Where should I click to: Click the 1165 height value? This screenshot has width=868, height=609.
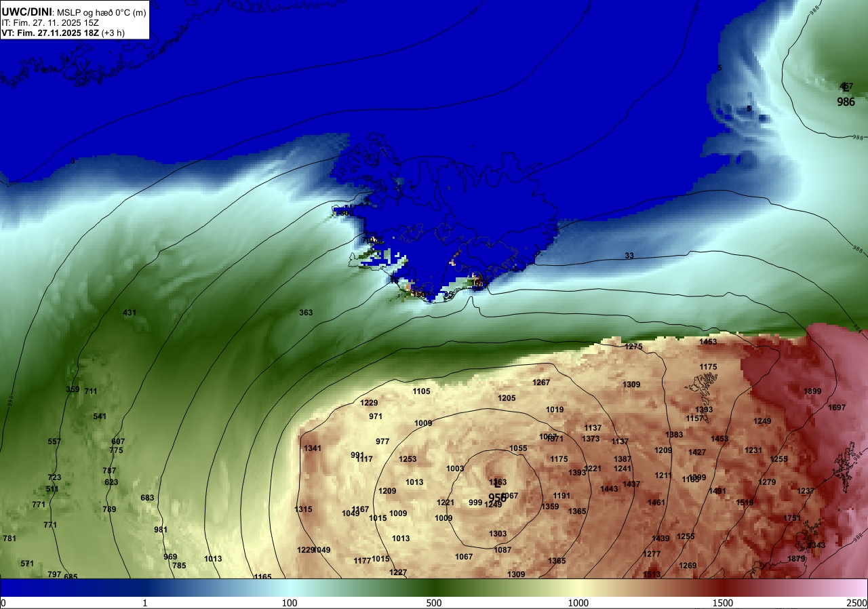tap(262, 577)
